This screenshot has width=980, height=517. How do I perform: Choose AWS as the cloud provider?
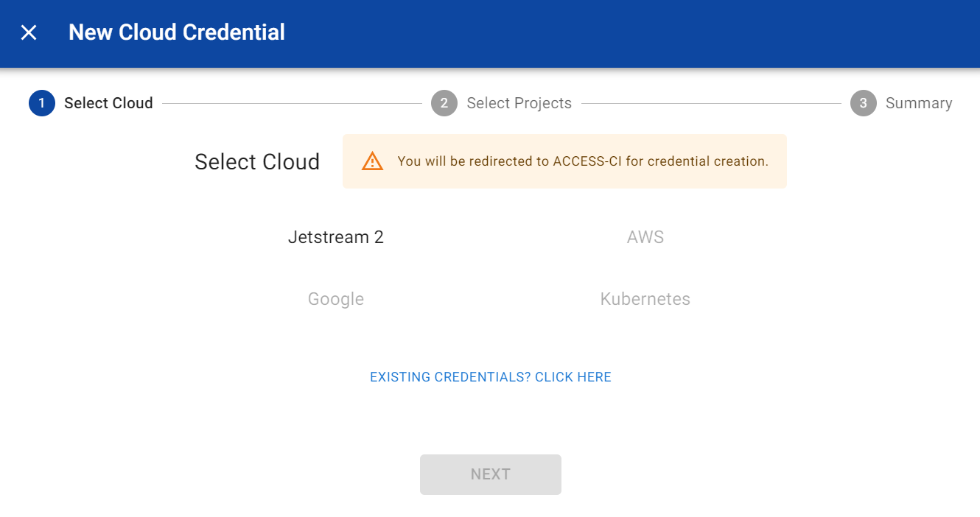pyautogui.click(x=645, y=237)
